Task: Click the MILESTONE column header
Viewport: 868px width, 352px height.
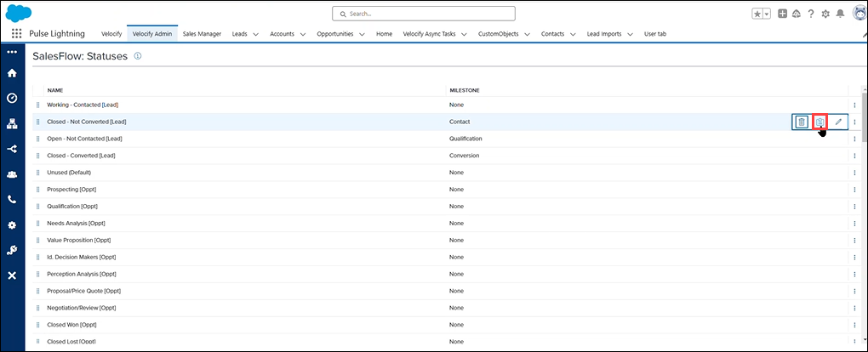Action: click(464, 89)
